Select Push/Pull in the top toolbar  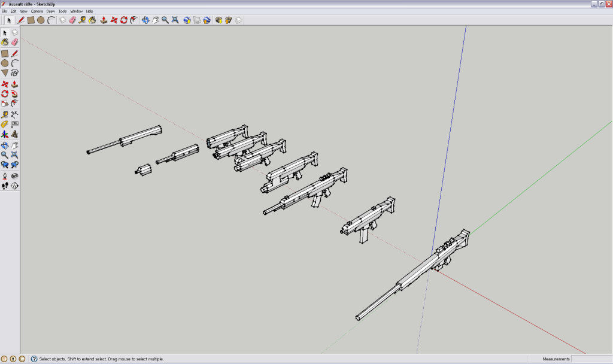pyautogui.click(x=104, y=20)
